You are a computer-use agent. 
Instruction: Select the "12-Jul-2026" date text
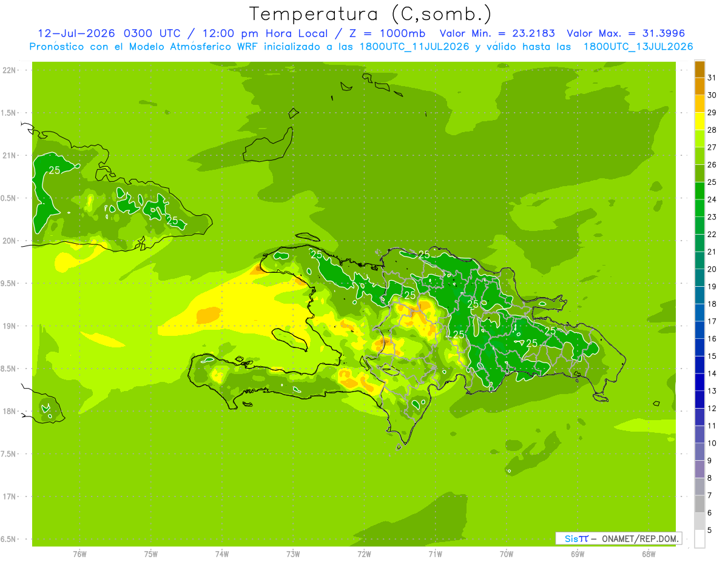pos(77,33)
